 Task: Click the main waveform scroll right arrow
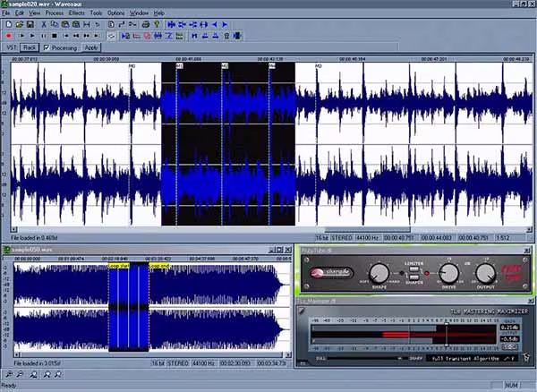click(529, 229)
